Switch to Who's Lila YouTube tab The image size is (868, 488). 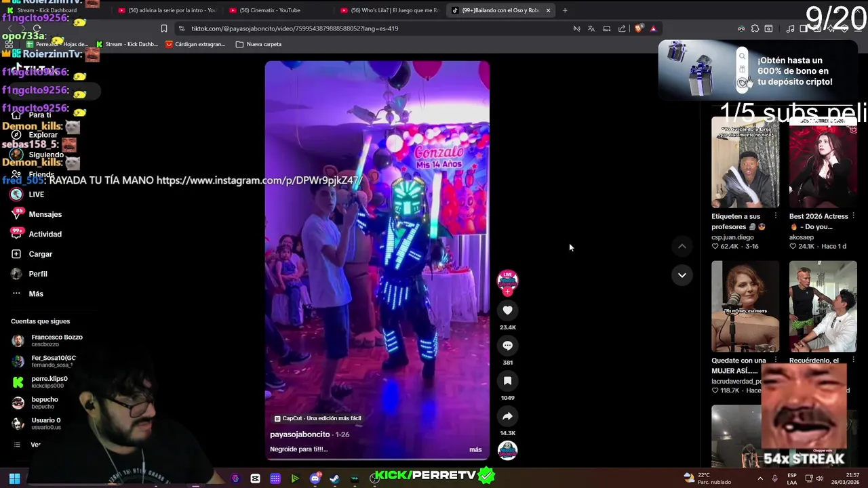pos(389,10)
